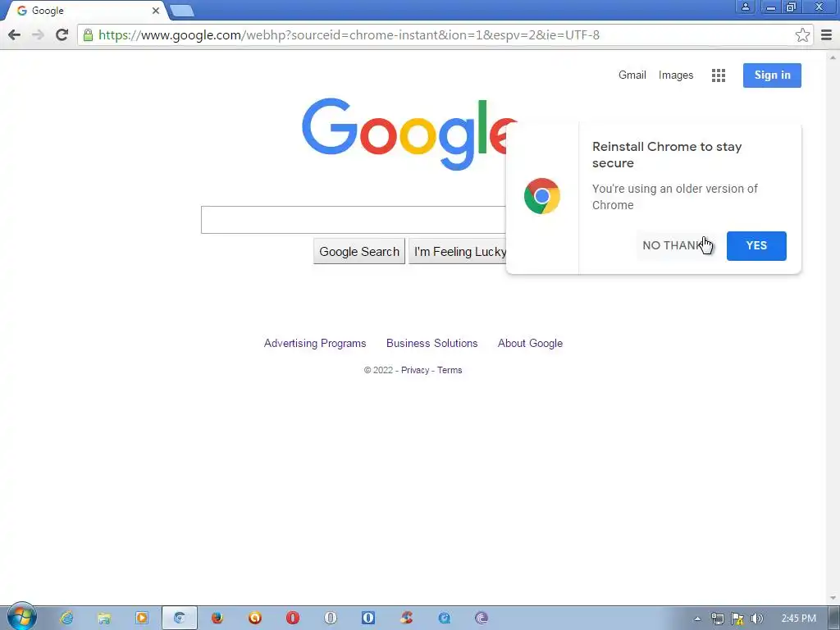Launch the grey Opera icon on the taskbar
This screenshot has height=630, width=840.
pyautogui.click(x=331, y=619)
